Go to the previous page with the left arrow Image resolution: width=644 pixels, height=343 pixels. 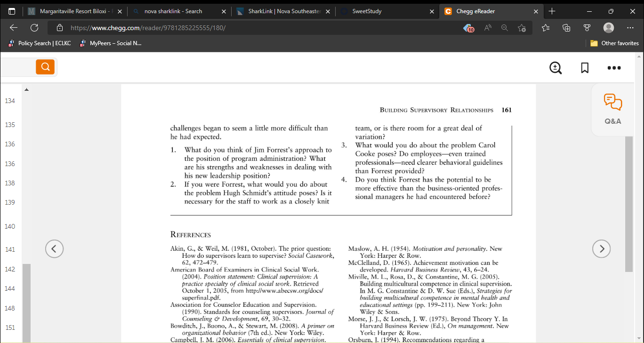click(x=54, y=248)
